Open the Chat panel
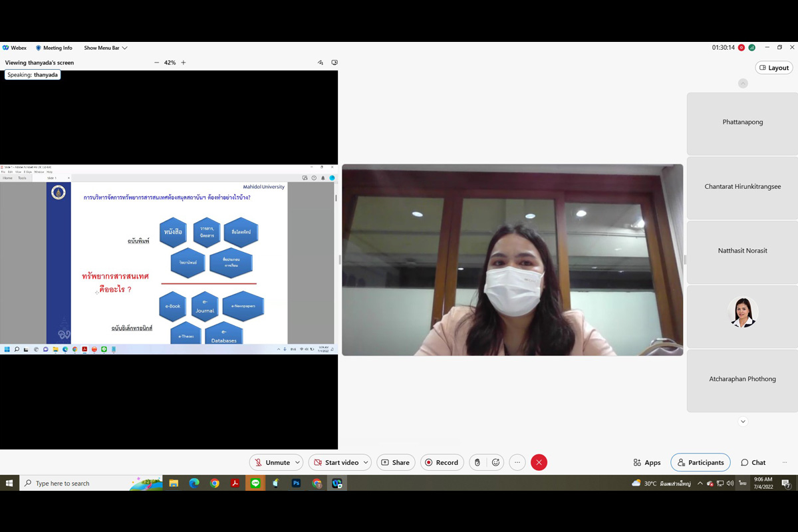Image resolution: width=798 pixels, height=532 pixels. 753,462
